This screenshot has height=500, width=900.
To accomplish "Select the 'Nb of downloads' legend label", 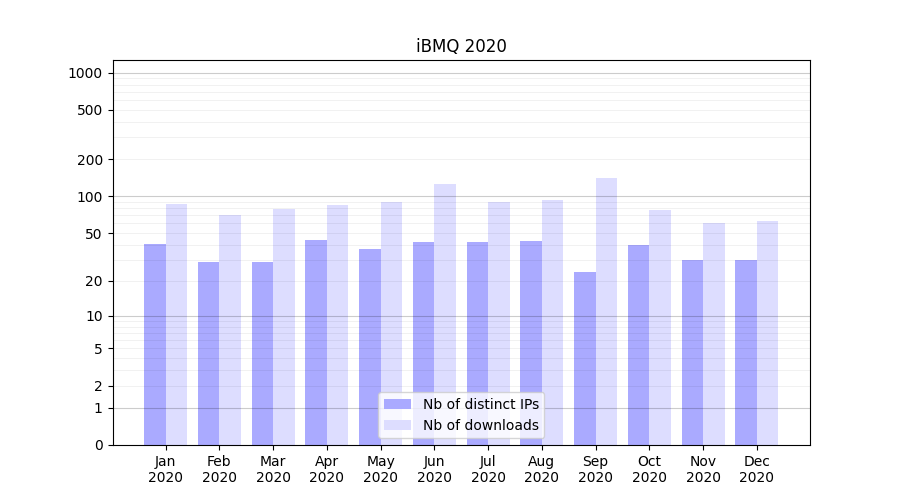I will [480, 425].
